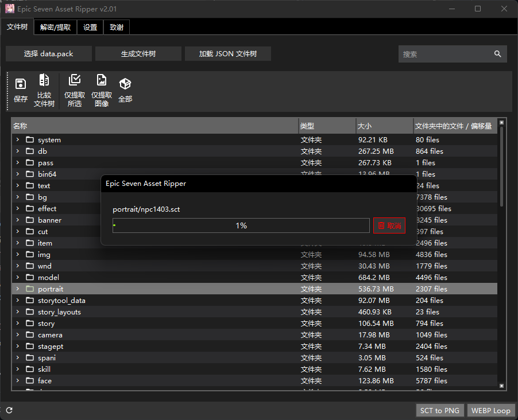The image size is (518, 420).
Task: Click the 684.2 MB size cell
Action: click(x=374, y=277)
